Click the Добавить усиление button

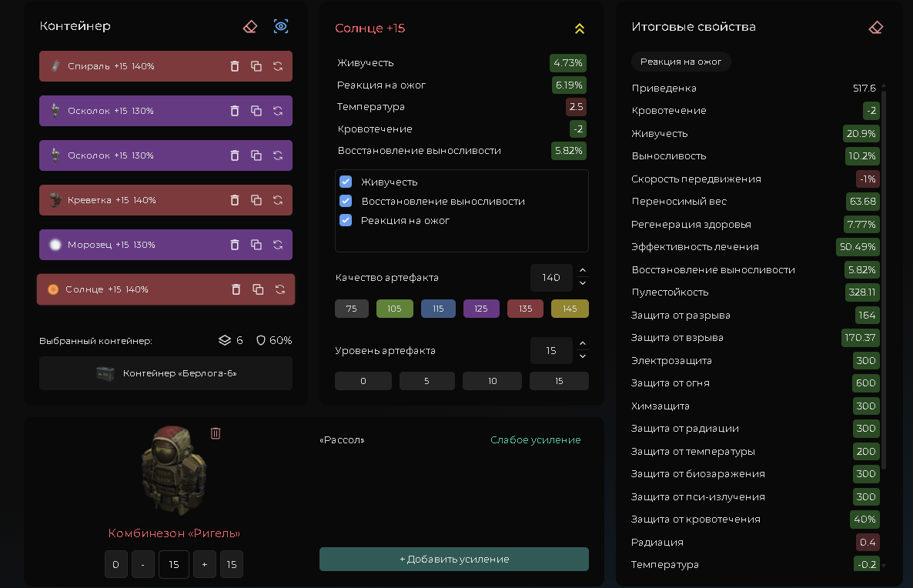click(454, 559)
